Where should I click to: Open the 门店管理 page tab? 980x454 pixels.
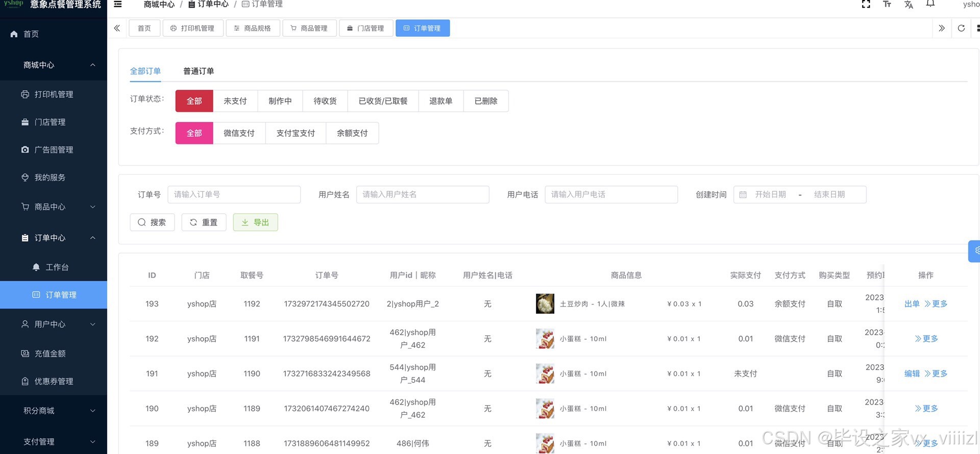(366, 28)
